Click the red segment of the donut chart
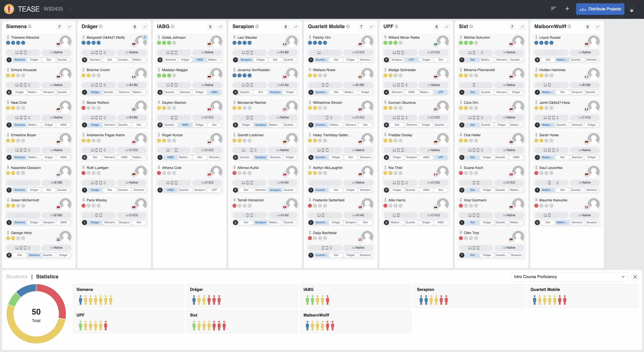Screen dimensions: 644x352 (56, 297)
